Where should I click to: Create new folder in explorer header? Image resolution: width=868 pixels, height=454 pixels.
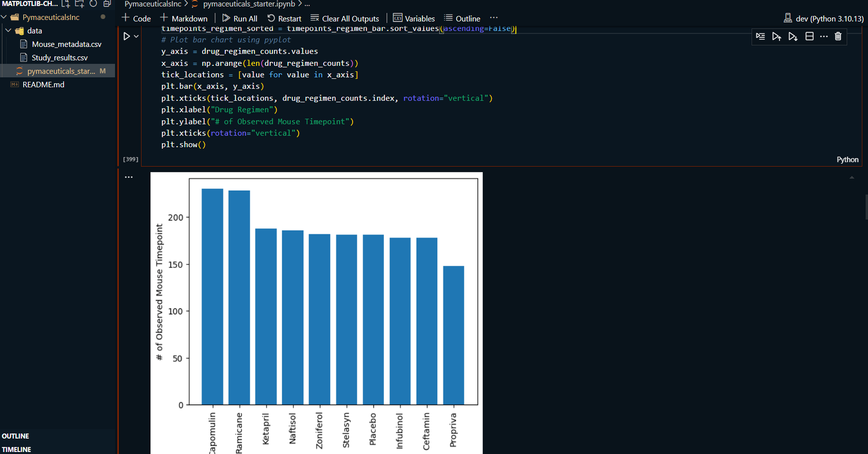(79, 4)
